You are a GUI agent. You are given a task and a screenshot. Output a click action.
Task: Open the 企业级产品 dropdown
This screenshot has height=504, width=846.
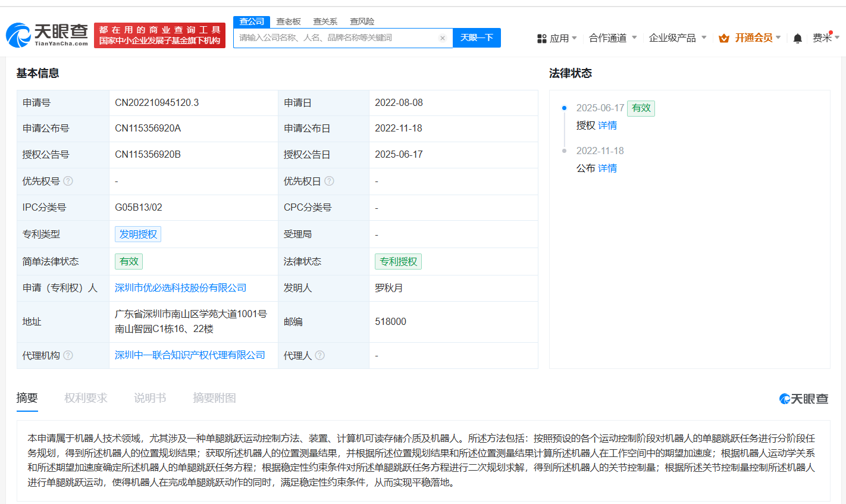tap(678, 38)
